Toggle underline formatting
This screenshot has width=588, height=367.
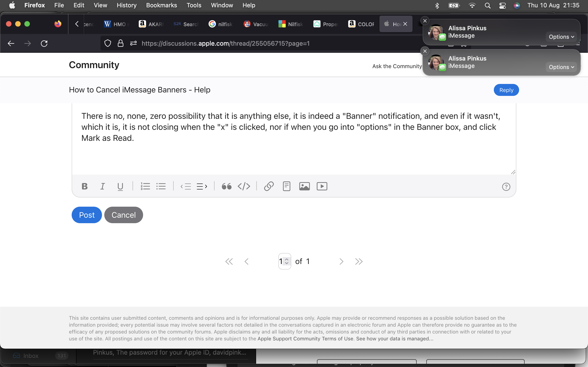[x=120, y=186]
